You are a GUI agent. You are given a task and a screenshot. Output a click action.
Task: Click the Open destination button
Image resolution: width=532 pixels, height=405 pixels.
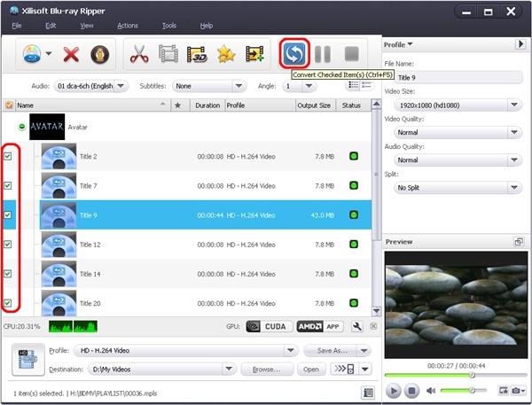[311, 369]
